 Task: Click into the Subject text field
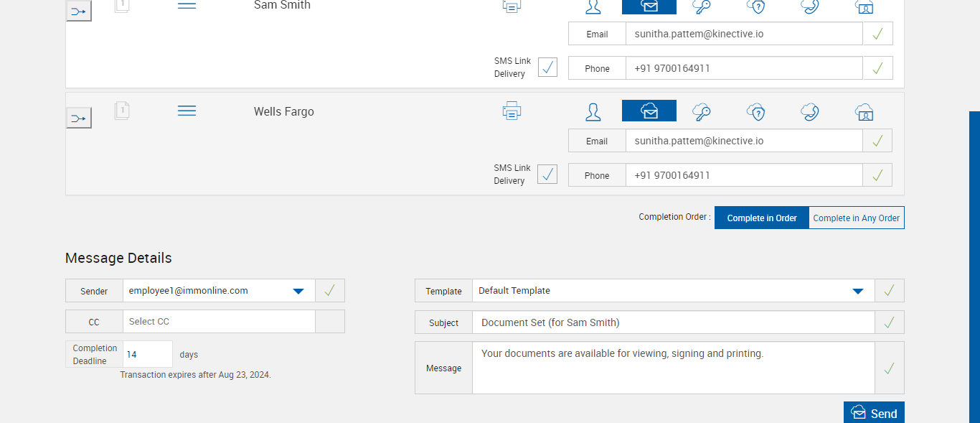coord(673,322)
